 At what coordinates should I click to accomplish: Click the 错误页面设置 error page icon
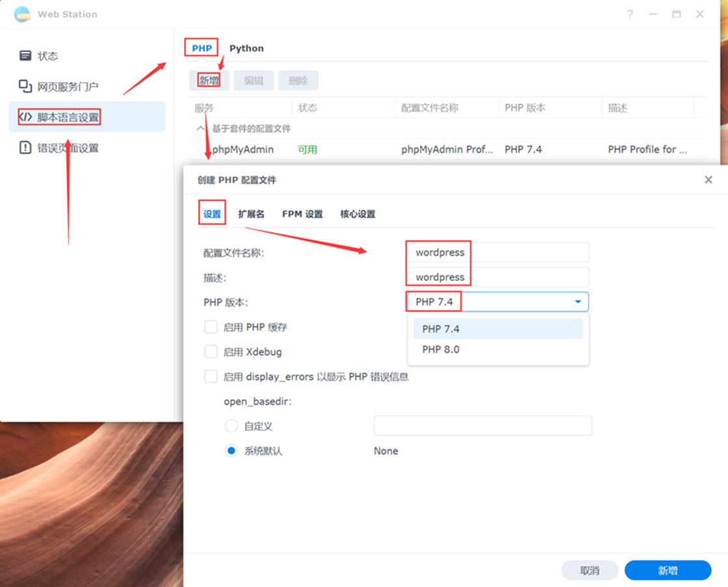25,148
